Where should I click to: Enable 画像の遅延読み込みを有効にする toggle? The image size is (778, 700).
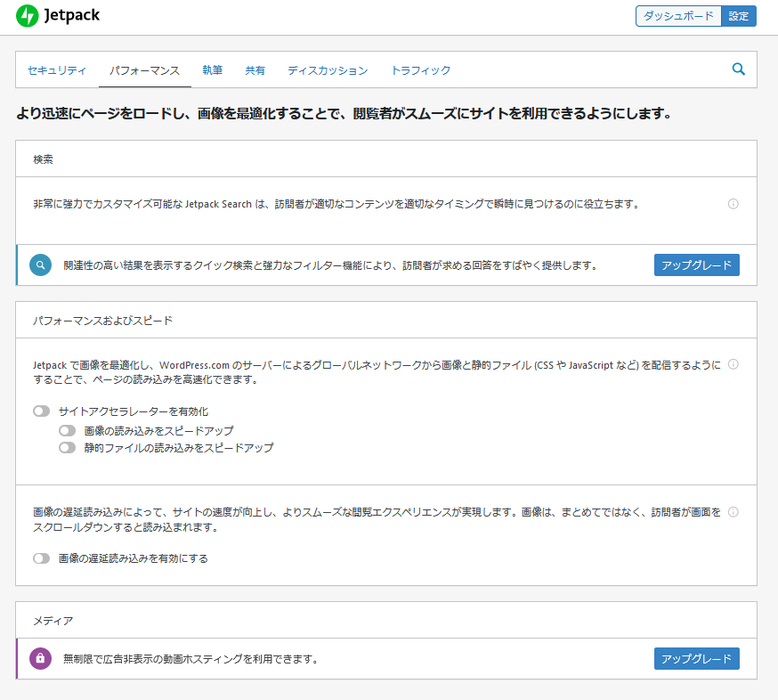(42, 558)
